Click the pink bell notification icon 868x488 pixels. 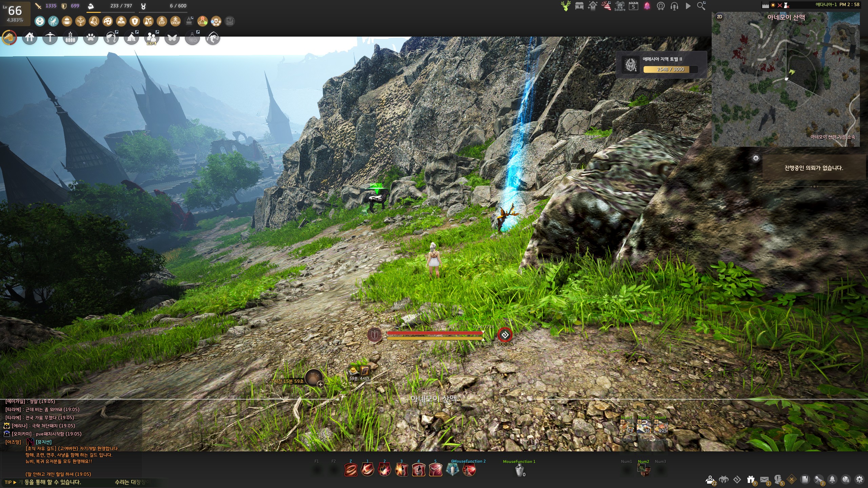point(647,6)
